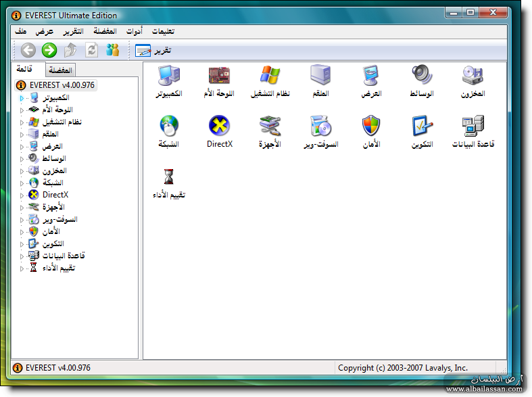Expand the العرض tree node

22,147
